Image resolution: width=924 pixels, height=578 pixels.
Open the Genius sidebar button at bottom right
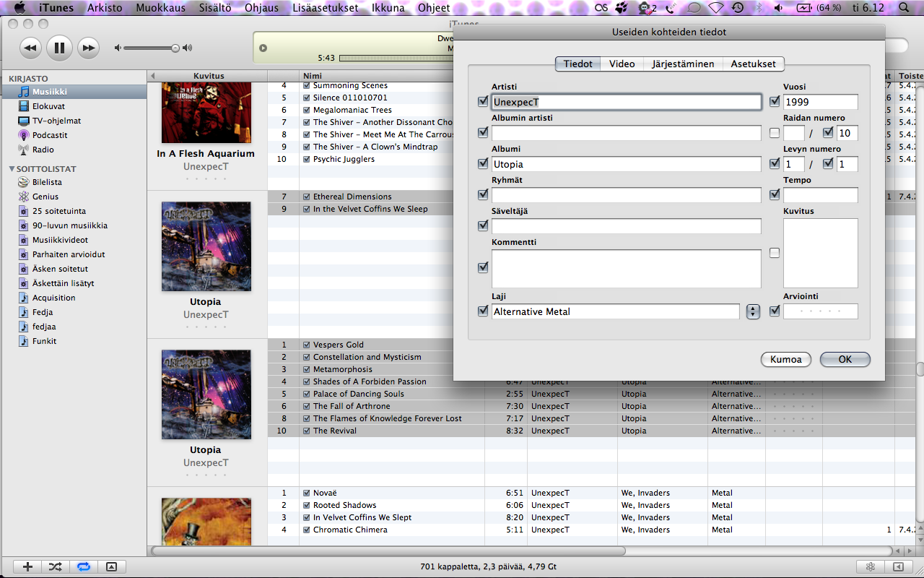click(x=871, y=567)
